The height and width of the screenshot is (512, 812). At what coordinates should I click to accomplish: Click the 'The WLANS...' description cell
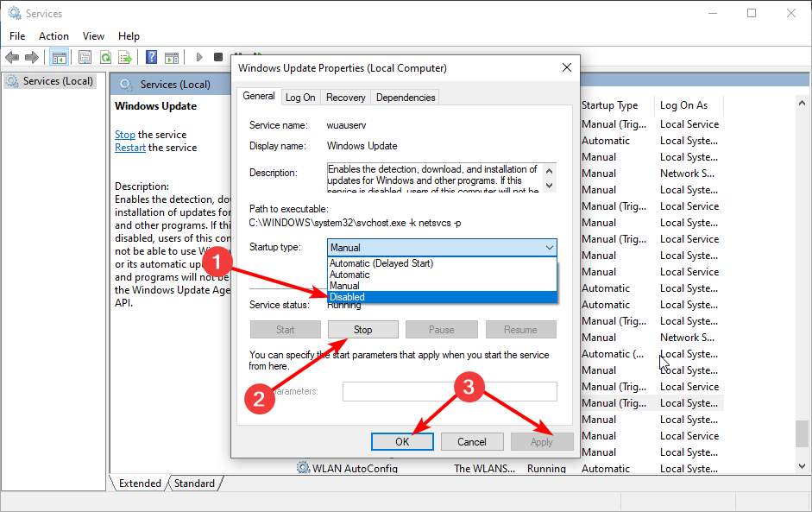point(485,469)
